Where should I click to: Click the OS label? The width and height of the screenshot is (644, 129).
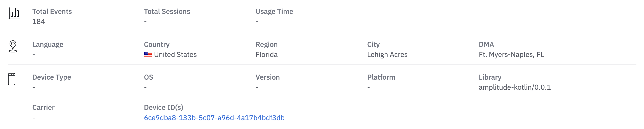[x=148, y=77]
